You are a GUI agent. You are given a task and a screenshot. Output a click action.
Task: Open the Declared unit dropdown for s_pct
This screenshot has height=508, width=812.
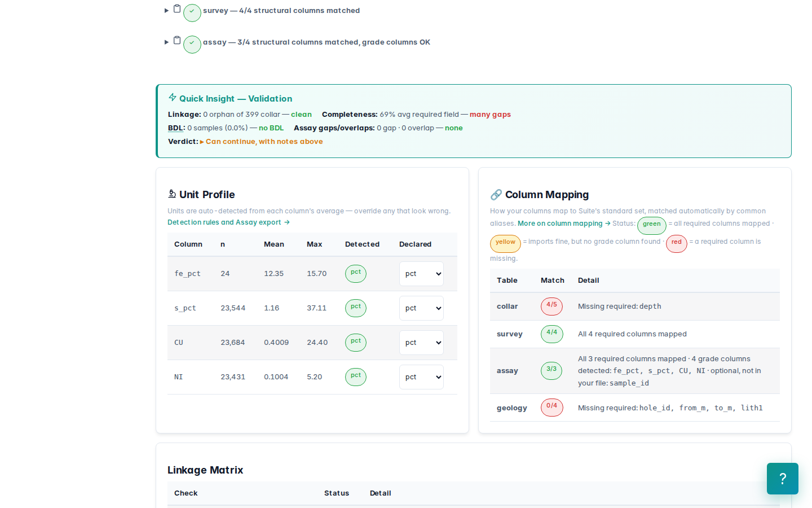tap(421, 308)
